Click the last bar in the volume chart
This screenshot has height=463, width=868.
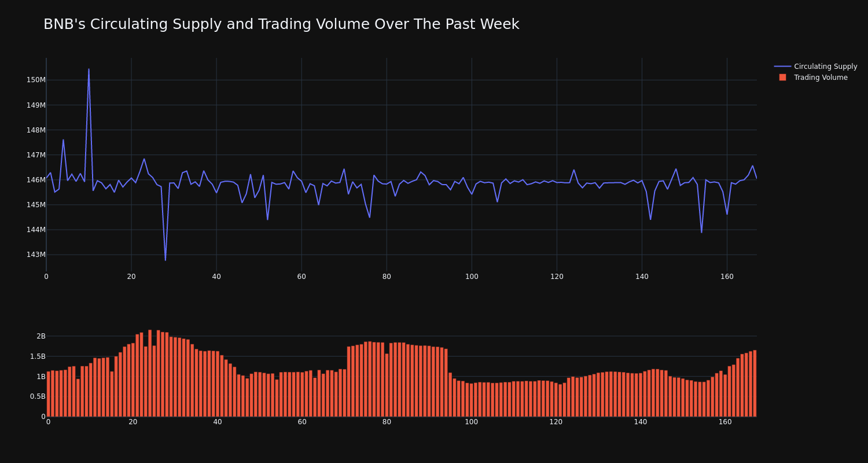pyautogui.click(x=755, y=383)
